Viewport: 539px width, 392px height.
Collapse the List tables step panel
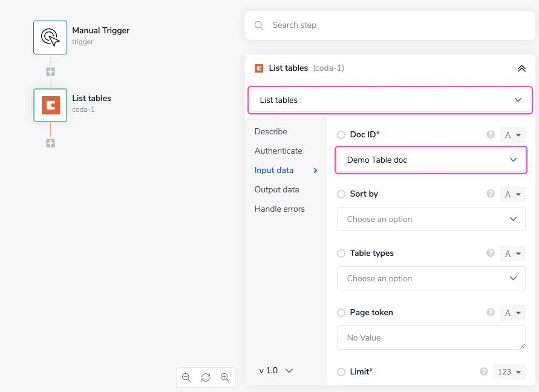(521, 68)
